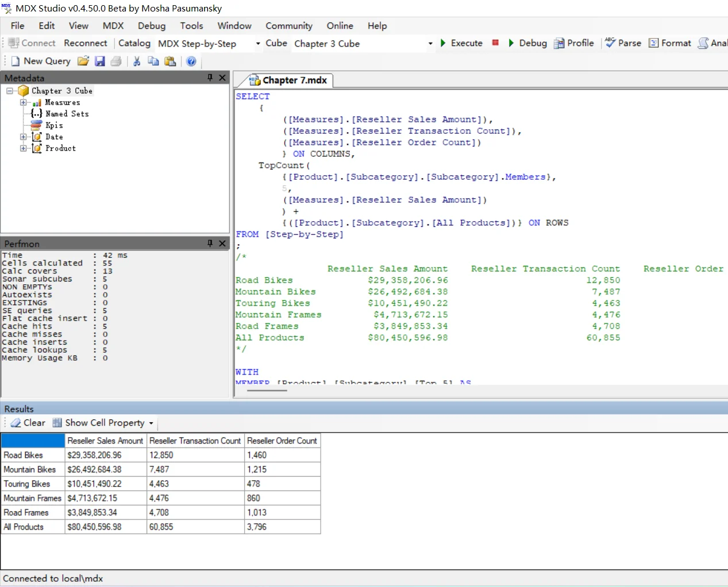Viewport: 728px width, 587px height.
Task: Open the File menu
Action: pos(18,26)
